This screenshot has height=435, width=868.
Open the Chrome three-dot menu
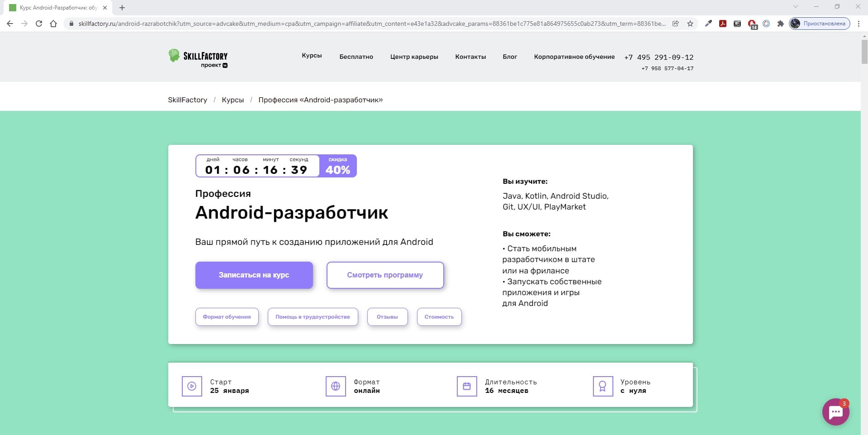859,24
